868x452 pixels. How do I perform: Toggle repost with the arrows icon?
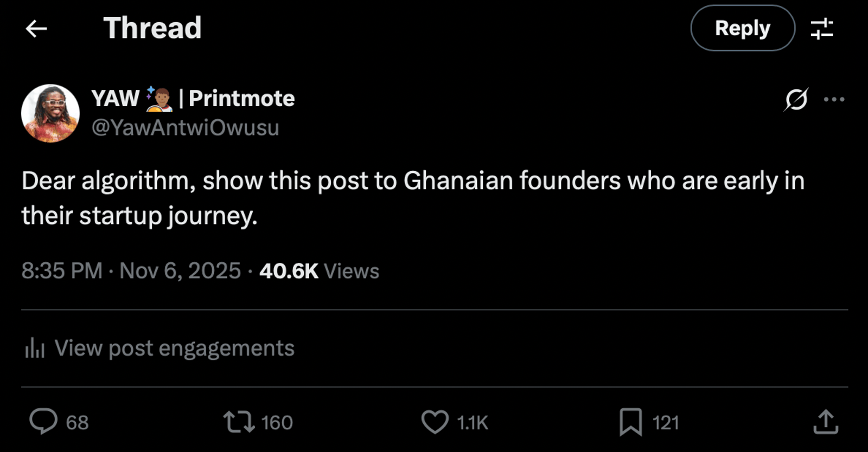click(x=239, y=422)
